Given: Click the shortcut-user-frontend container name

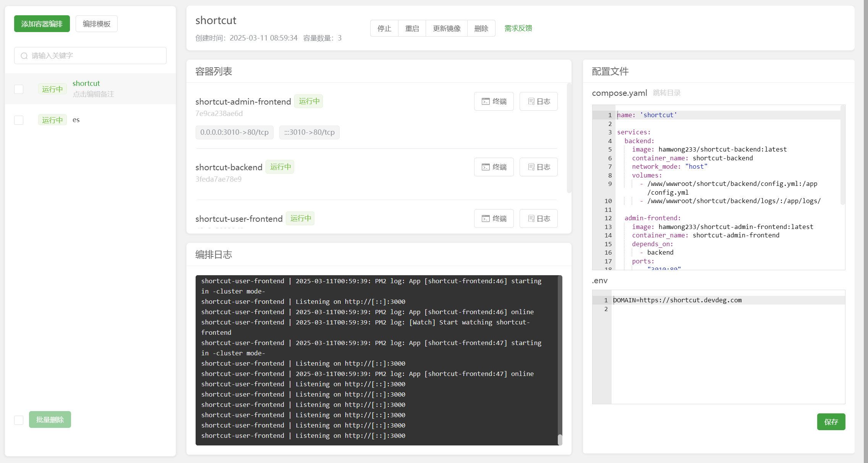Looking at the screenshot, I should pos(239,219).
